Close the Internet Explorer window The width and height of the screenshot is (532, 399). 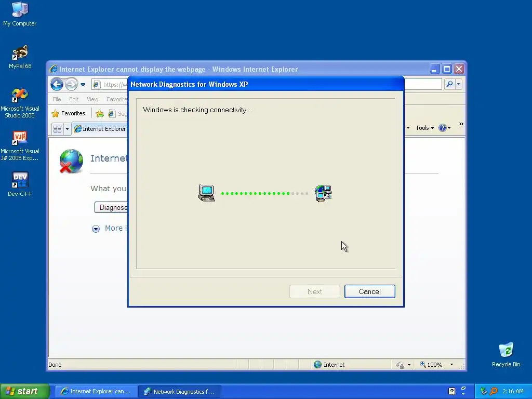click(459, 69)
